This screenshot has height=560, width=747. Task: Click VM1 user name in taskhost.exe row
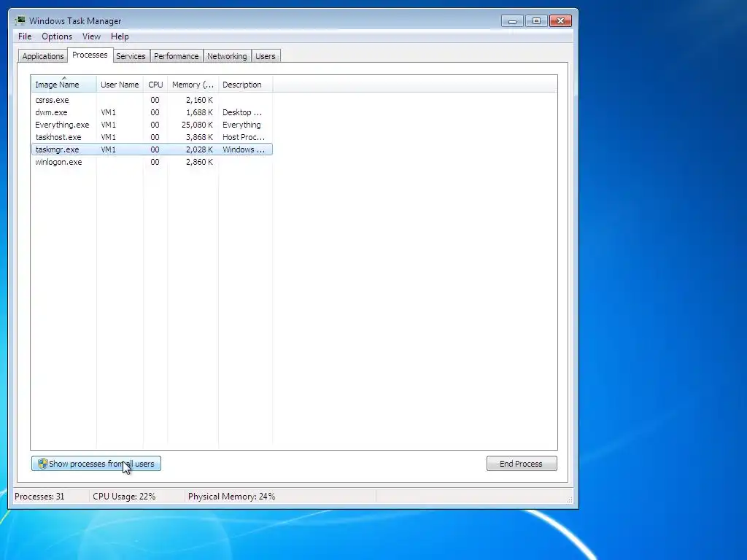[x=108, y=137]
